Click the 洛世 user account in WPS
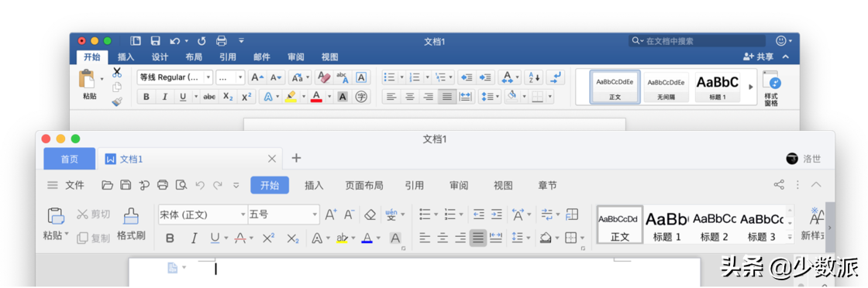The image size is (868, 288). 804,159
